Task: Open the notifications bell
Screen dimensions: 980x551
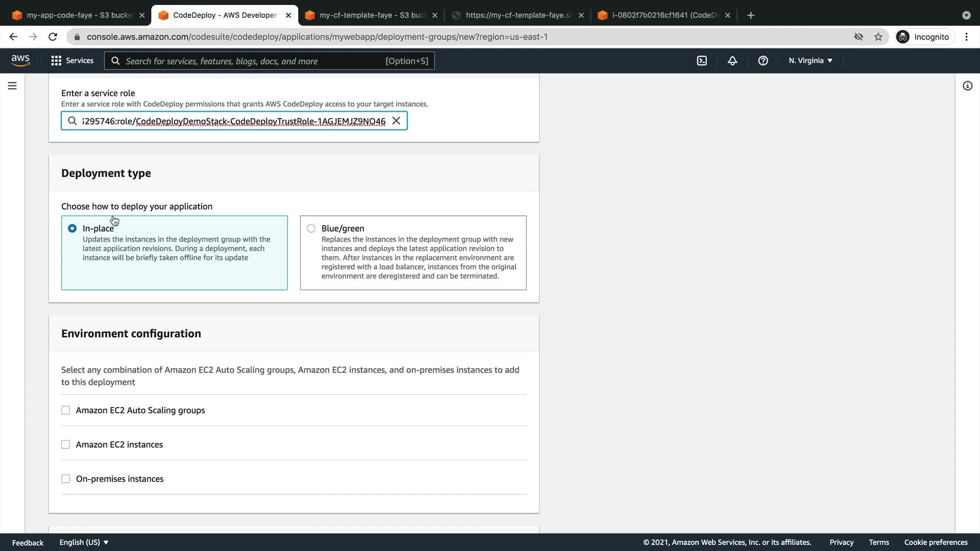Action: point(732,61)
